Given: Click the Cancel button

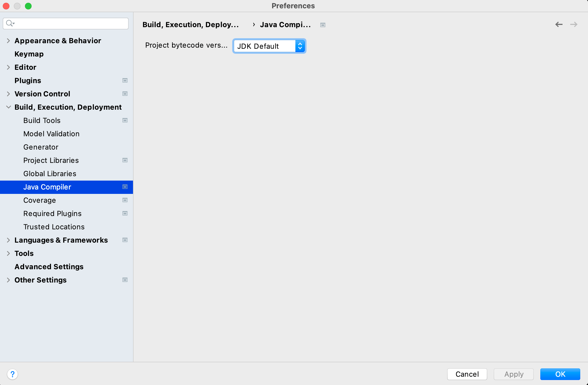Looking at the screenshot, I should 467,374.
